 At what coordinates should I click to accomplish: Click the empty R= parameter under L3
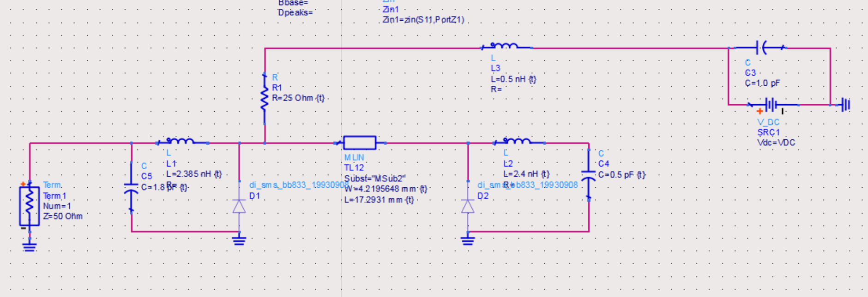click(x=496, y=89)
